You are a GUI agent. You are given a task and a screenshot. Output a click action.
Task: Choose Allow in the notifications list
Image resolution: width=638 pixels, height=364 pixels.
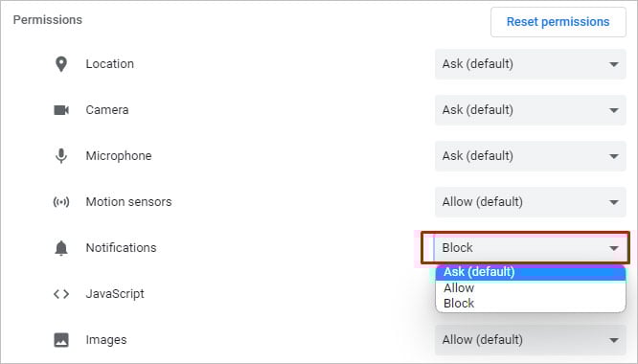(x=530, y=288)
